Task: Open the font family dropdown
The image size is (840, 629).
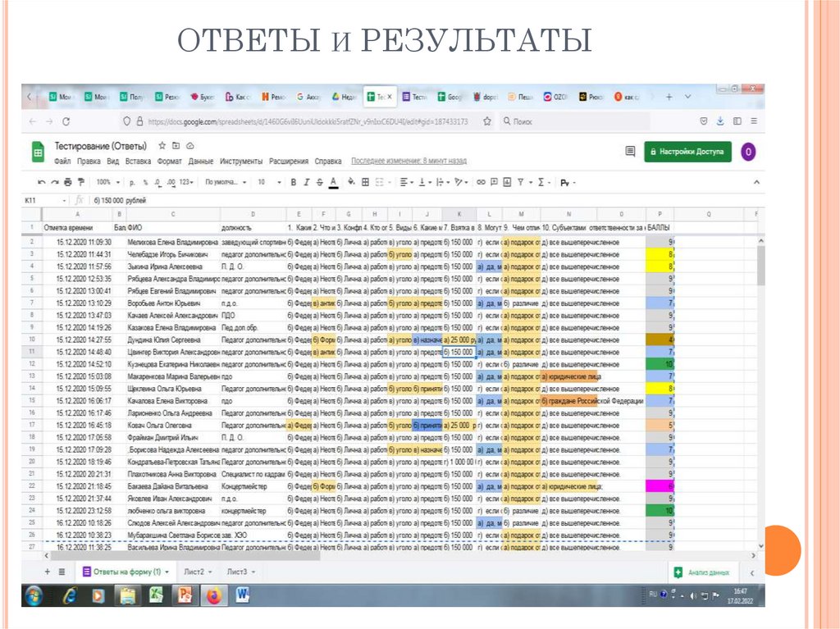Action: 226,182
